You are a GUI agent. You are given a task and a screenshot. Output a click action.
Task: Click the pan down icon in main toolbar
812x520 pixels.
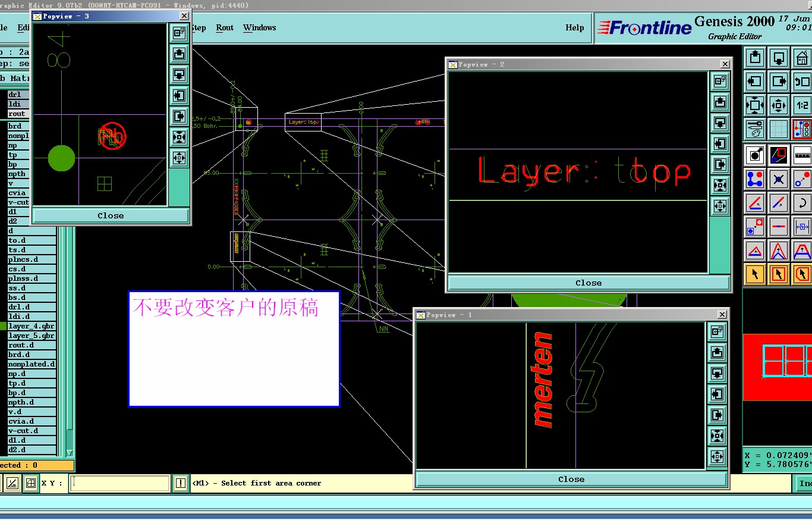tap(779, 58)
